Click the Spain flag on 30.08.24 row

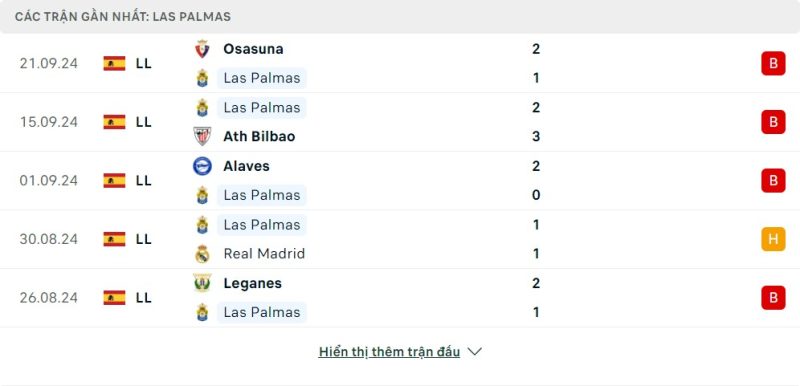[x=114, y=239]
